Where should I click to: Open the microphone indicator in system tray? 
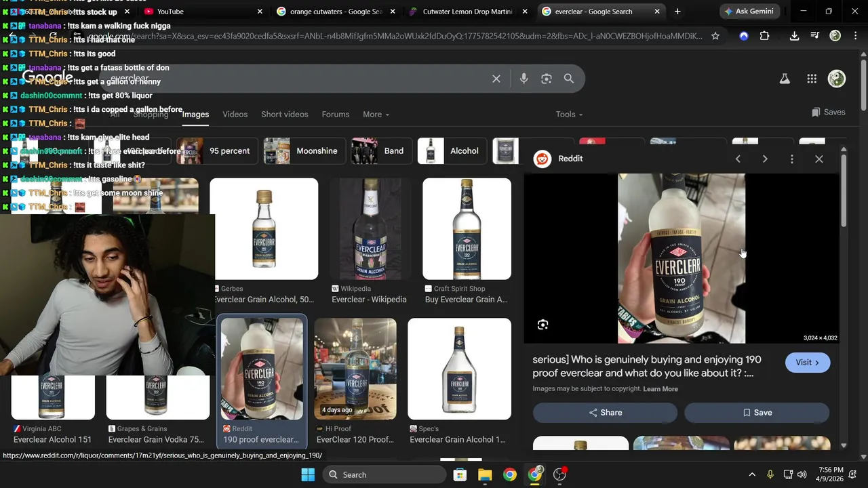[x=770, y=474]
